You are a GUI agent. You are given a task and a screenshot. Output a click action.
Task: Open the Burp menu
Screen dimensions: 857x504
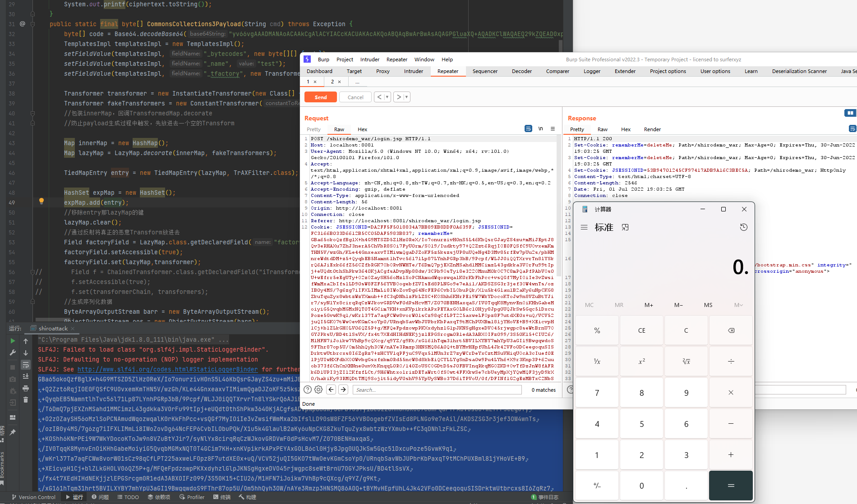[x=323, y=60]
